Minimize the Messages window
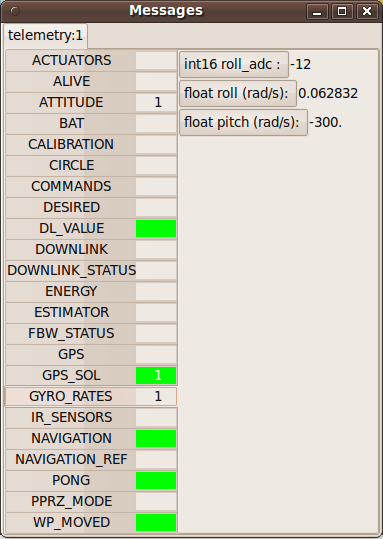 pos(317,12)
